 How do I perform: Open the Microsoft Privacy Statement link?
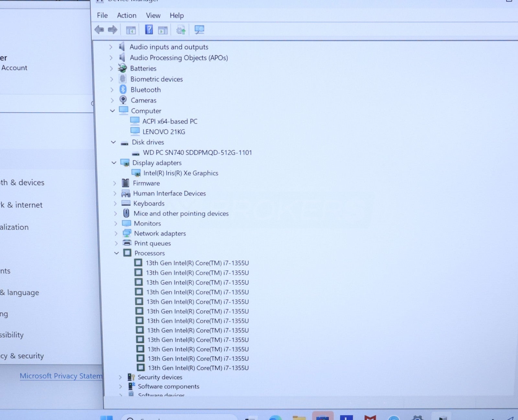[61, 376]
